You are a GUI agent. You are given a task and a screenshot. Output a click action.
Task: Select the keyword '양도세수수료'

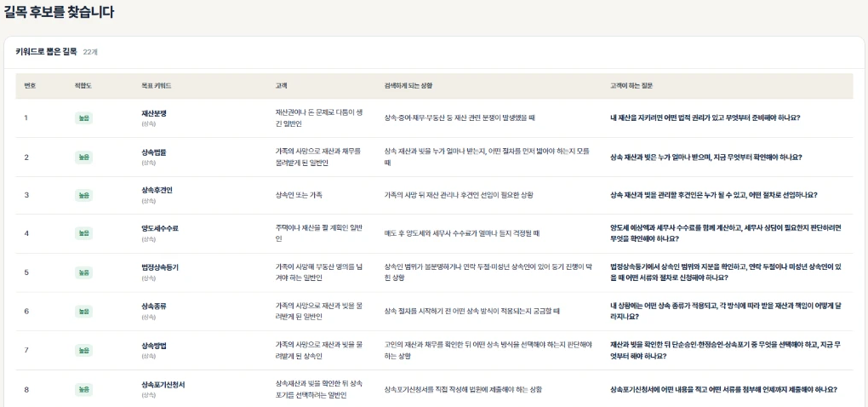(x=160, y=229)
